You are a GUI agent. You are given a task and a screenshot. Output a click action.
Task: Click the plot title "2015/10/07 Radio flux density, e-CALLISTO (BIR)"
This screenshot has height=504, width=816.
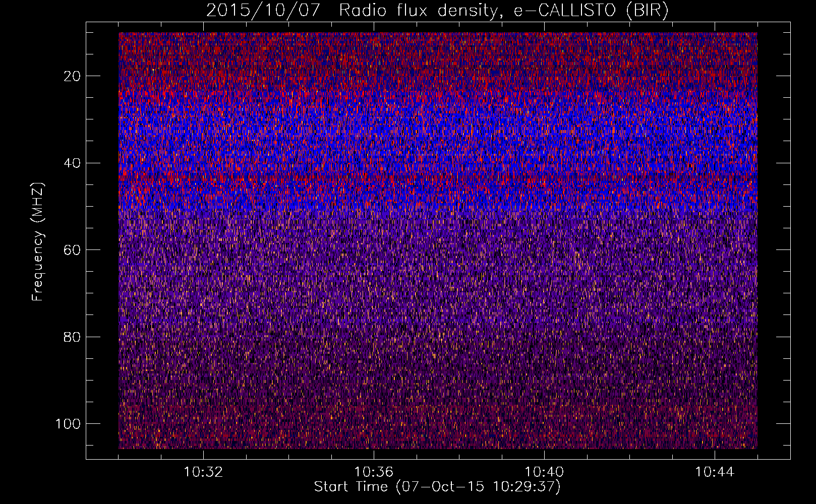437,11
